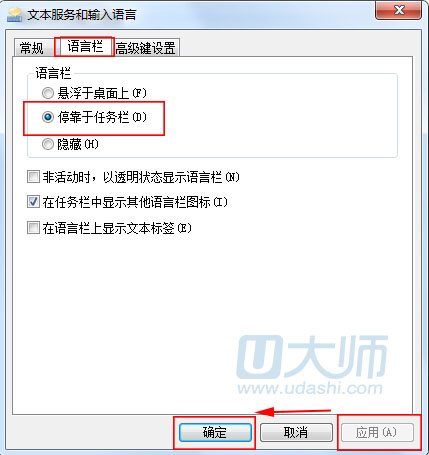Image resolution: width=429 pixels, height=455 pixels.
Task: Click the dialog icon in the title bar
Action: click(x=15, y=15)
